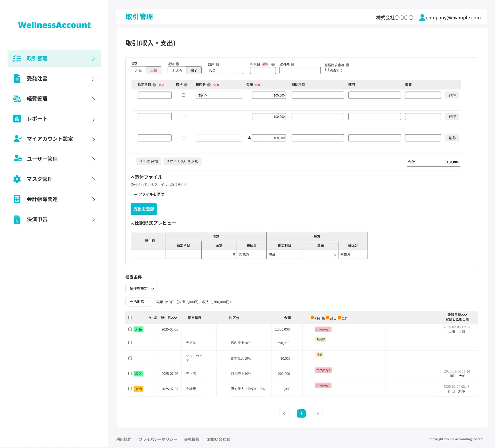Click the 受発注書 document icon in sidebar
495x448 pixels.
click(17, 79)
